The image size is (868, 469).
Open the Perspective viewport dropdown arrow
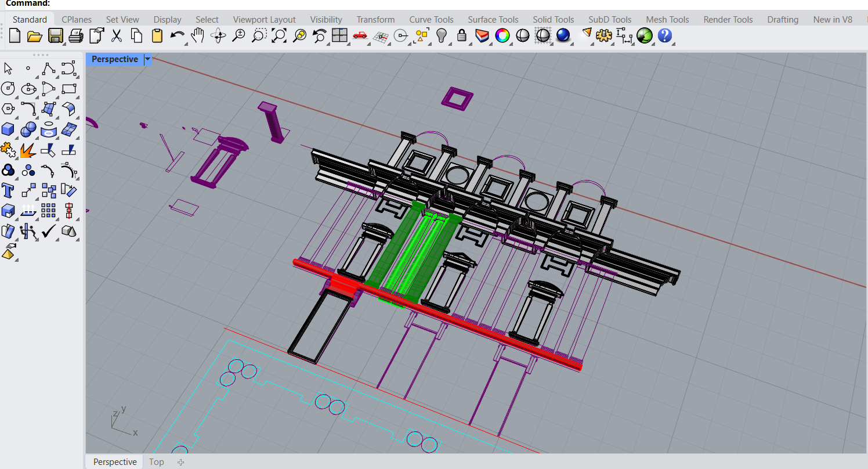coord(147,59)
